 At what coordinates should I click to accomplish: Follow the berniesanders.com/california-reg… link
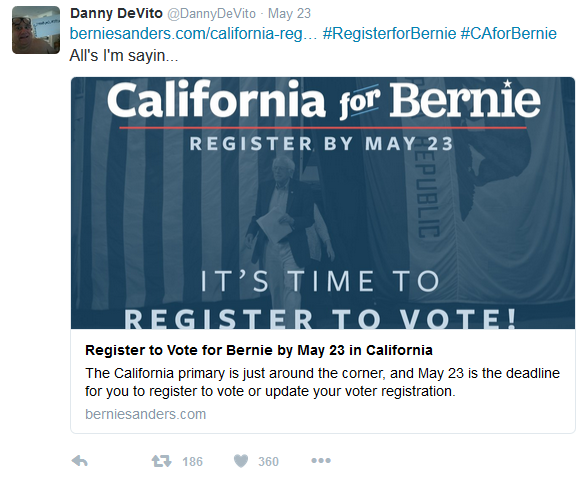[193, 34]
